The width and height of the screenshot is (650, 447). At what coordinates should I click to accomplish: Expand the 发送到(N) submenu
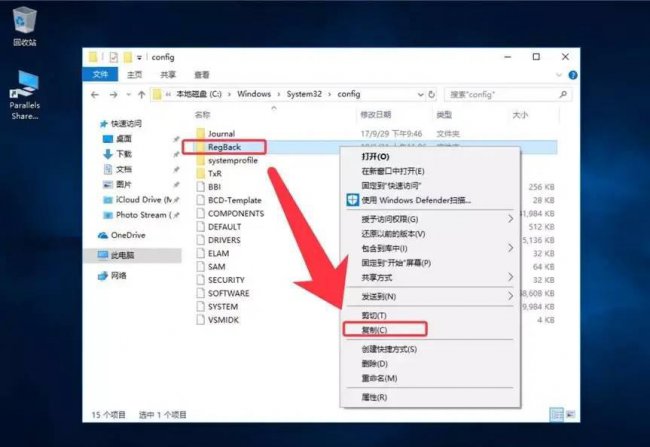point(511,296)
